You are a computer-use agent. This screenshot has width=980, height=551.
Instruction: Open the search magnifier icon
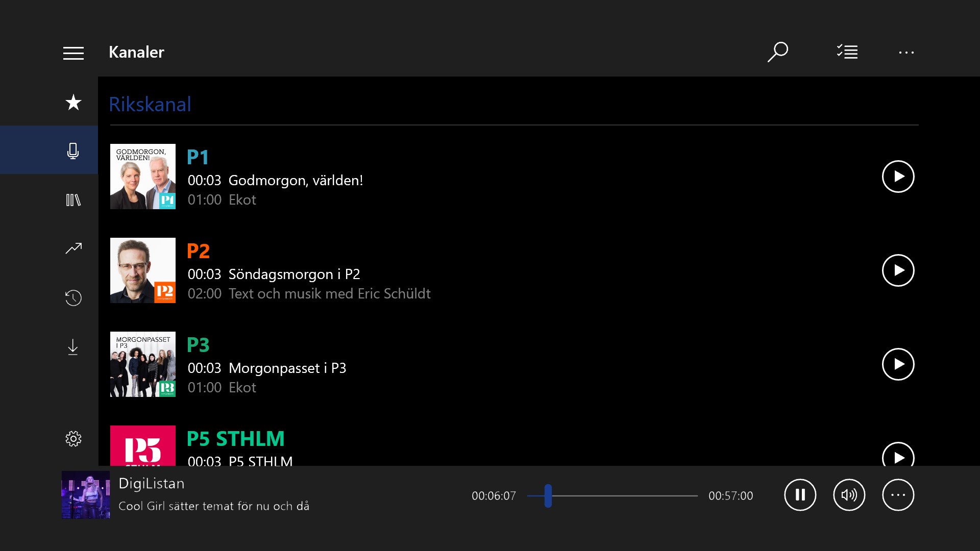(x=777, y=52)
